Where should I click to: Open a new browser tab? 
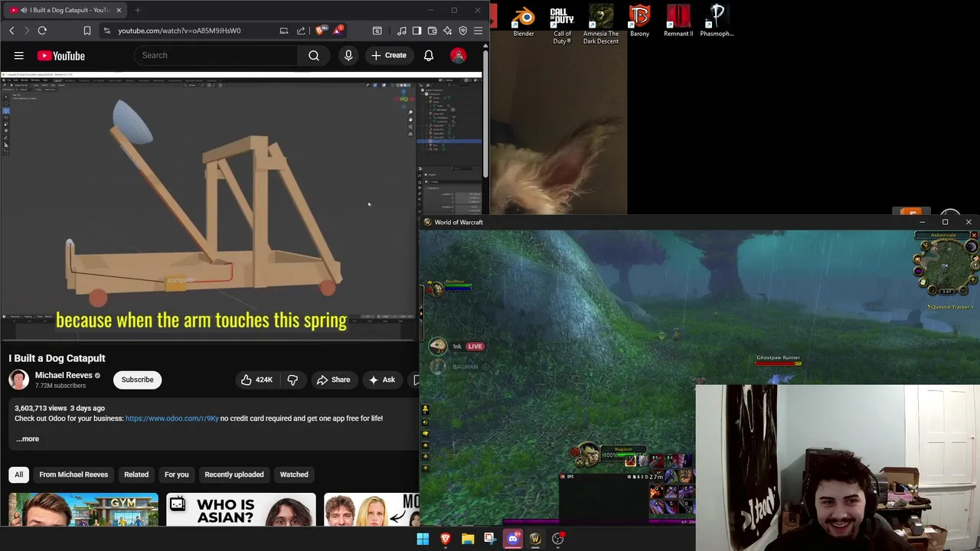[x=138, y=10]
